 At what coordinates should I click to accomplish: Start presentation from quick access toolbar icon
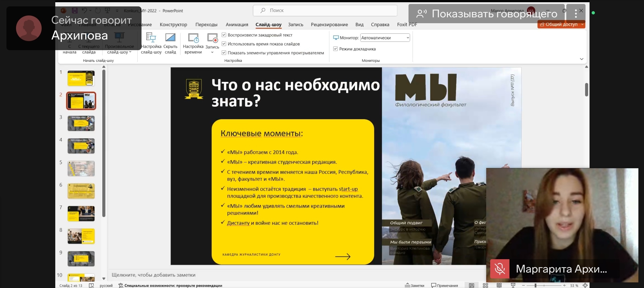pos(107,10)
